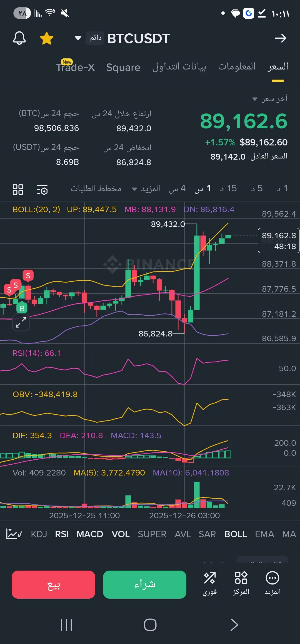Screen dimensions: 300x644
Task: Tap Android recent apps button
Action: [66, 625]
